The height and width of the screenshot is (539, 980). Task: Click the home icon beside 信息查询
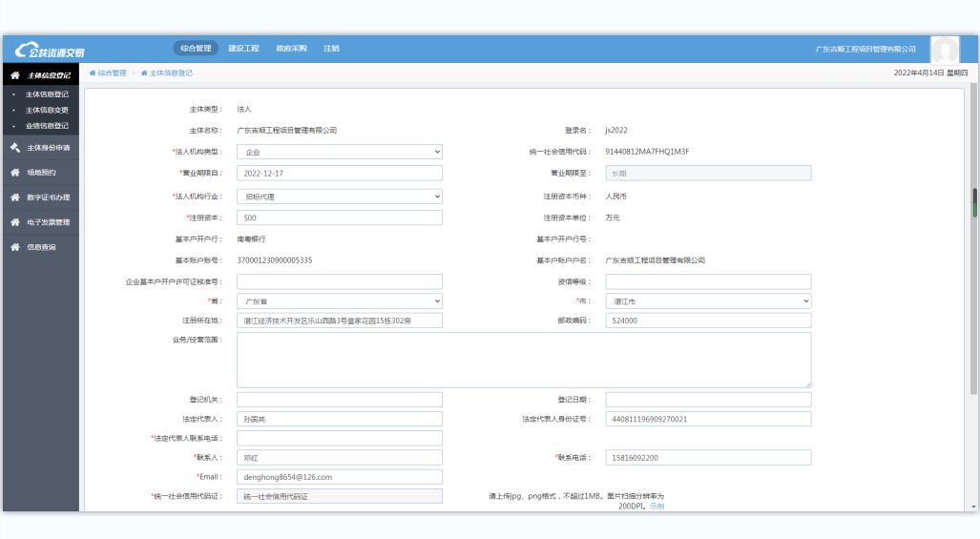15,247
